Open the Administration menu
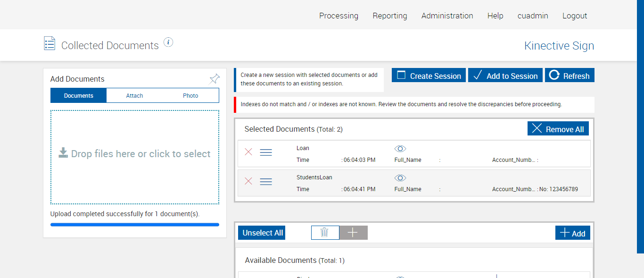 coord(447,16)
